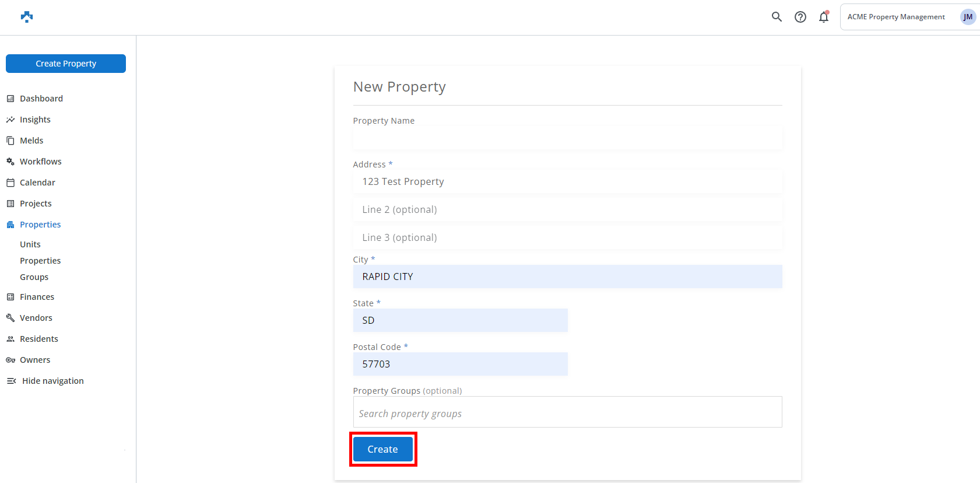Open the Melds page
980x483 pixels.
point(31,141)
